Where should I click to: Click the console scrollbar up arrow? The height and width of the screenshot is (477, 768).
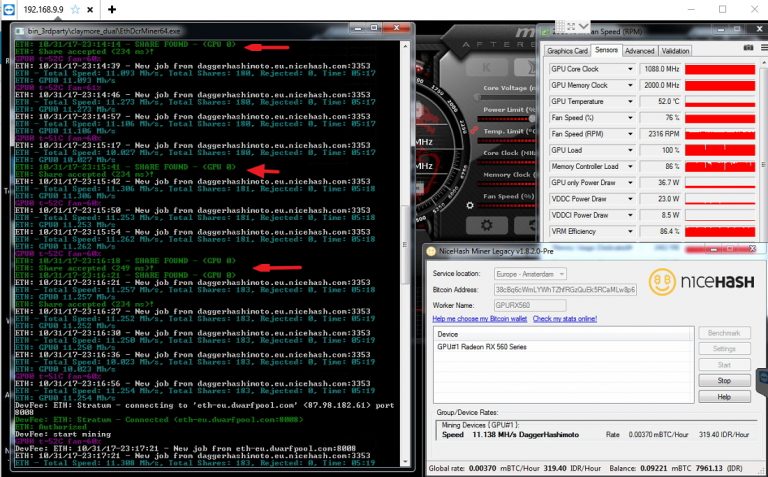point(405,46)
